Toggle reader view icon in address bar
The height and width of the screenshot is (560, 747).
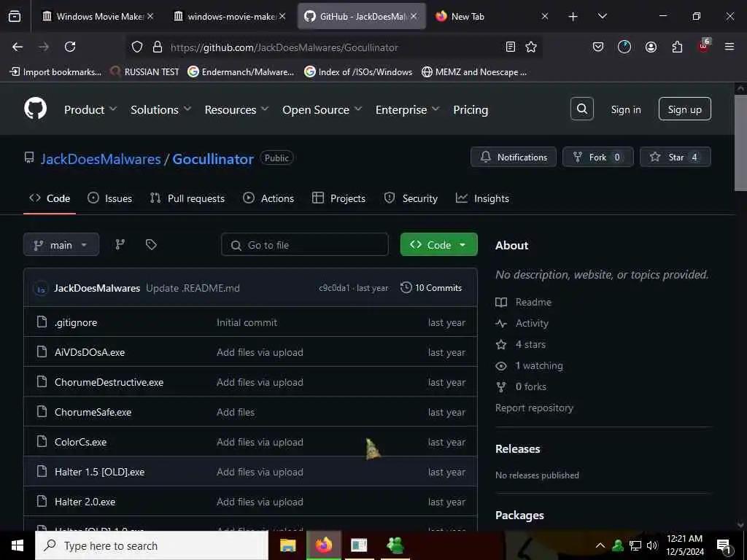[x=510, y=47]
